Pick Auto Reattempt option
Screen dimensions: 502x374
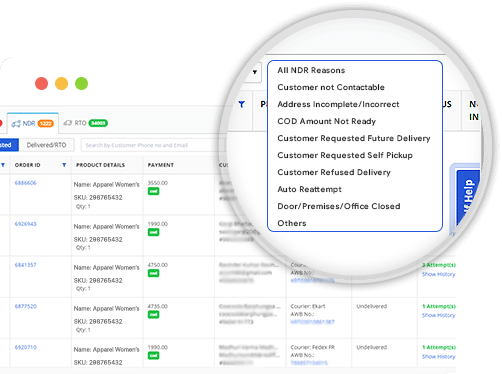click(309, 189)
